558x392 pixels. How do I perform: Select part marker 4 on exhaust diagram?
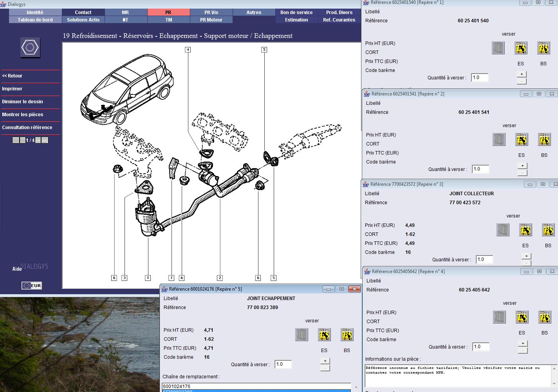click(x=188, y=50)
